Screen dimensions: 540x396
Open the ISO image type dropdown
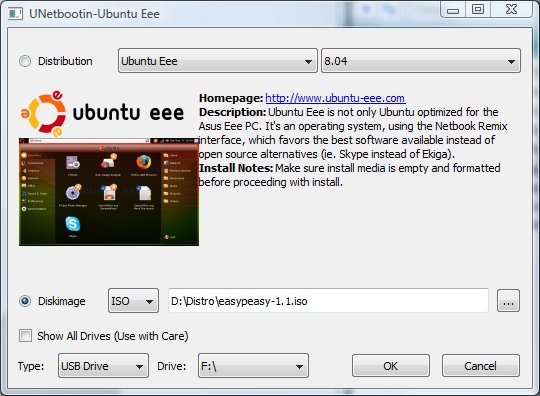(134, 301)
